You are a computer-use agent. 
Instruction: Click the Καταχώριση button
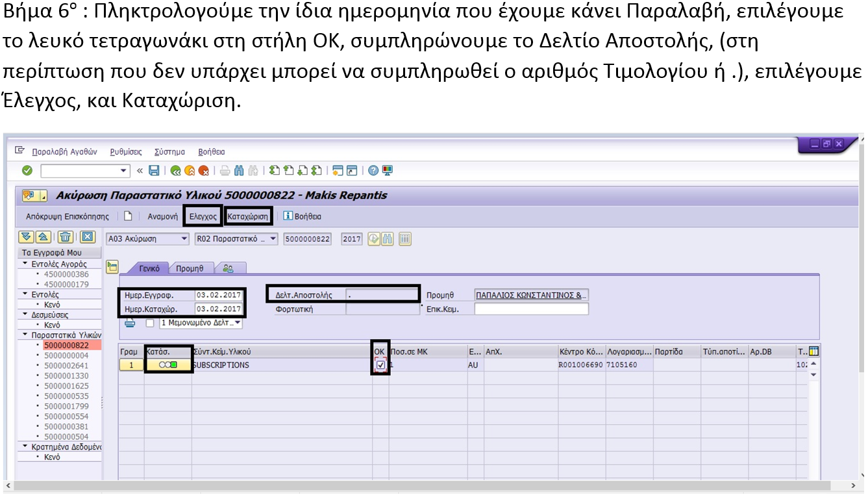click(x=248, y=216)
